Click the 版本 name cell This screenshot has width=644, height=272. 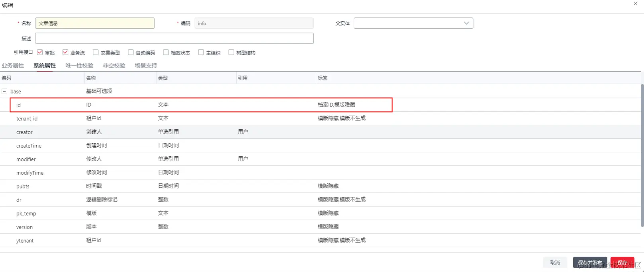click(x=91, y=226)
